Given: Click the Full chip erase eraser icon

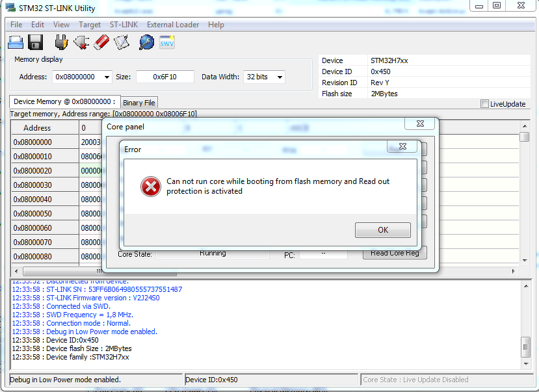Looking at the screenshot, I should [101, 42].
